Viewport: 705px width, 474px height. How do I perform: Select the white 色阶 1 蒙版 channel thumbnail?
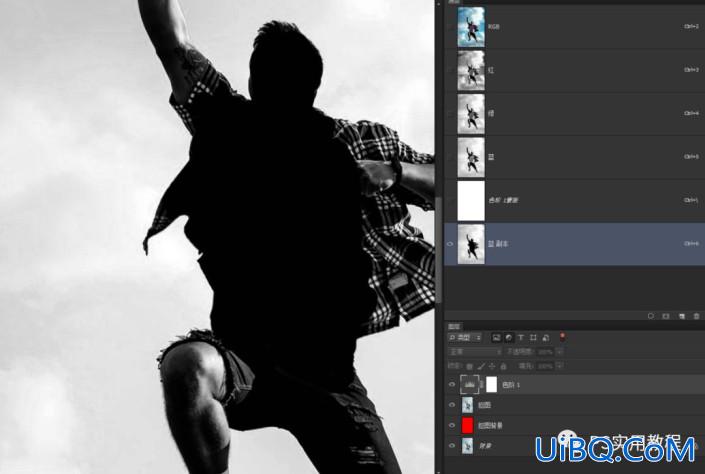tap(471, 200)
